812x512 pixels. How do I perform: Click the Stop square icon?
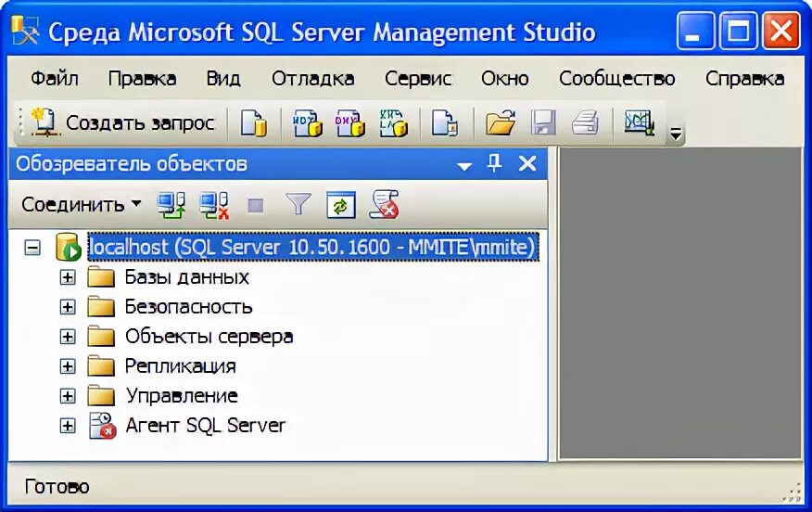click(x=255, y=206)
